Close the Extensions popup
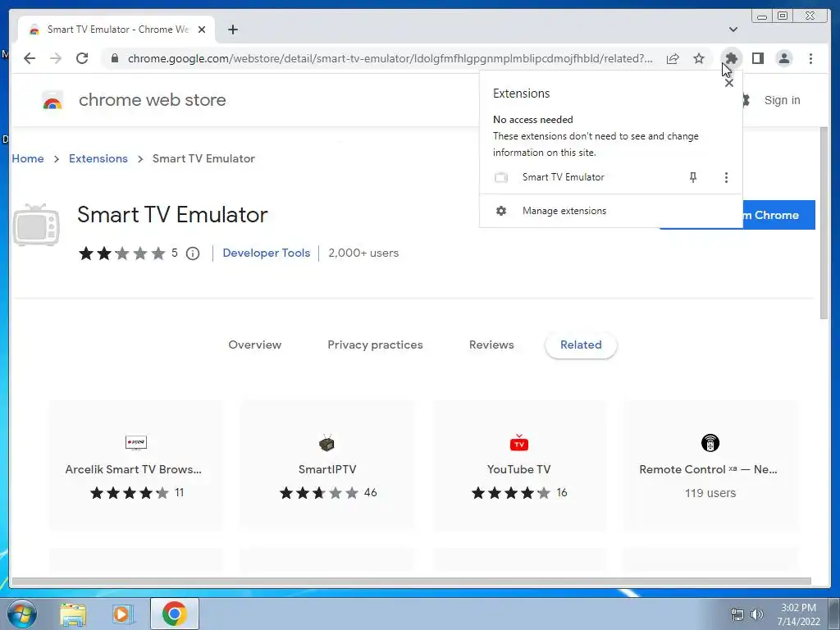840x630 pixels. tap(728, 83)
